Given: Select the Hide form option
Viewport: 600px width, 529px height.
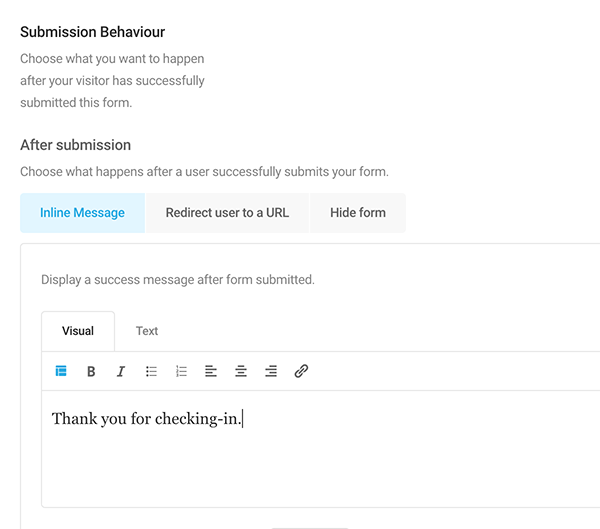Looking at the screenshot, I should [358, 213].
